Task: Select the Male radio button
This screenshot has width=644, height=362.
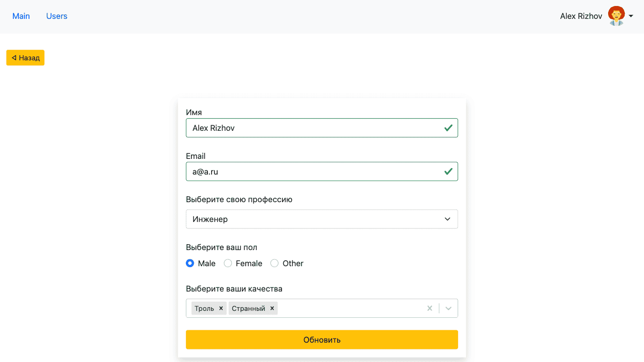Action: coord(190,263)
